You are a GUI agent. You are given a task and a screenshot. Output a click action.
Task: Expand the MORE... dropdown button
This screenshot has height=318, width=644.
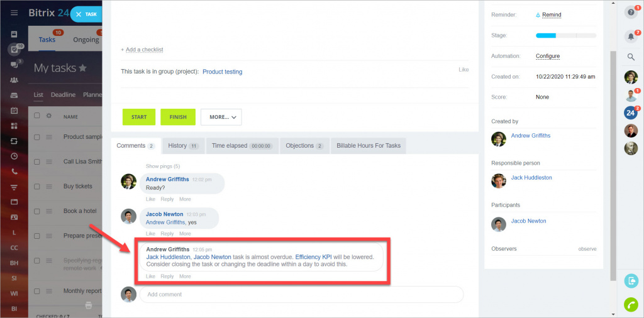pyautogui.click(x=221, y=117)
